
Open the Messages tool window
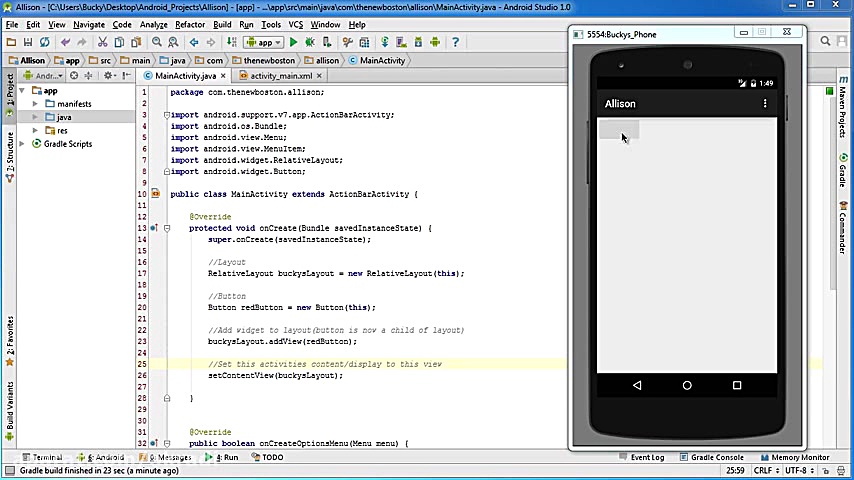pos(166,457)
